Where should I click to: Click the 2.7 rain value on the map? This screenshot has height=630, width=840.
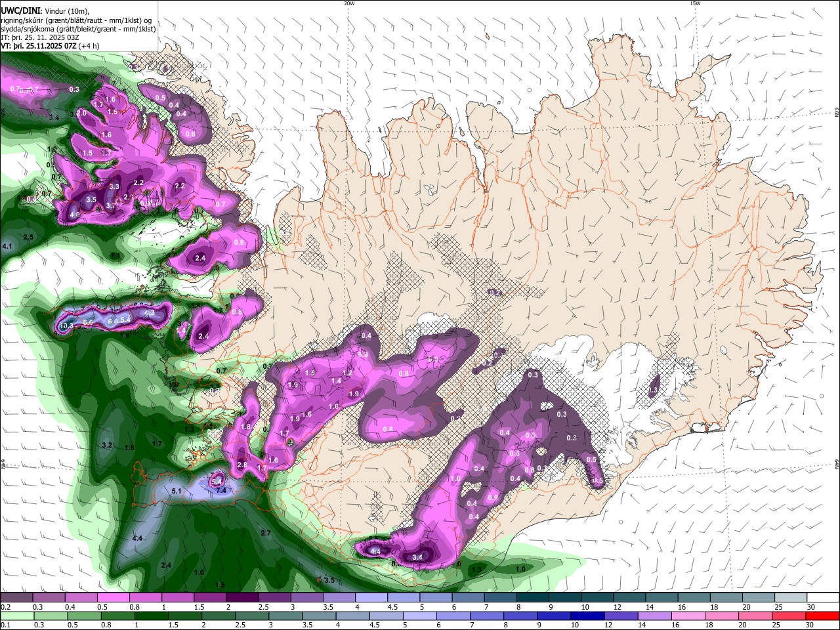(266, 533)
